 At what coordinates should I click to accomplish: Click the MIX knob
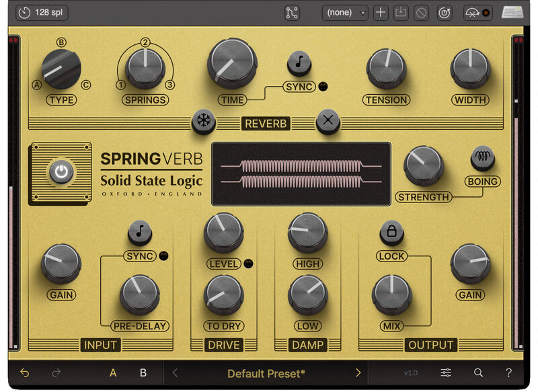click(x=391, y=295)
